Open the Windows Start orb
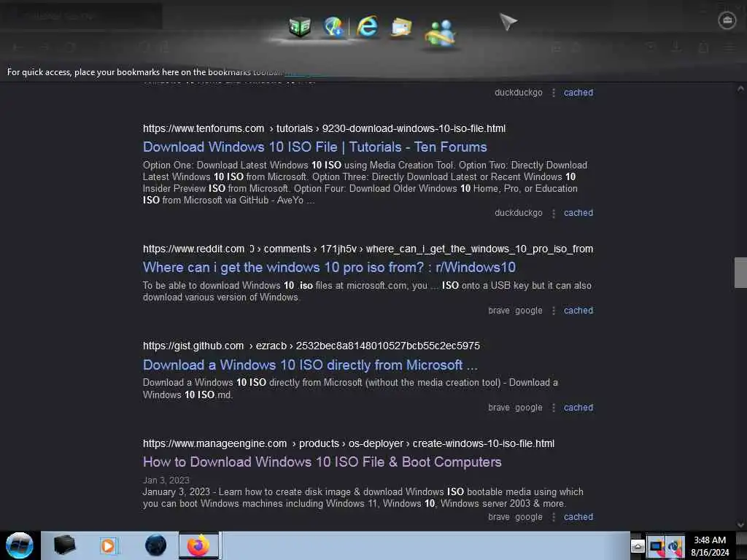Screen dimensions: 747x560 tap(19, 545)
